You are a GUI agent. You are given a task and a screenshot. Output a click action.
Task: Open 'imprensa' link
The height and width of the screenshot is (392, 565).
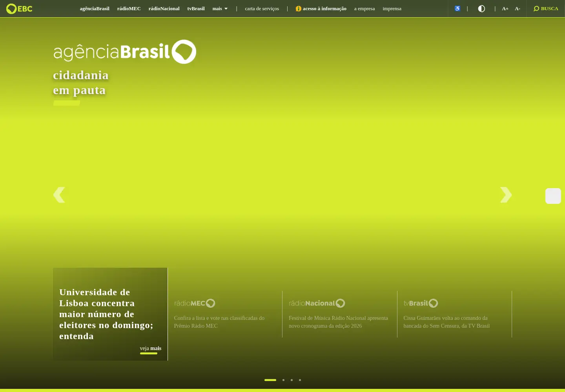point(392,9)
